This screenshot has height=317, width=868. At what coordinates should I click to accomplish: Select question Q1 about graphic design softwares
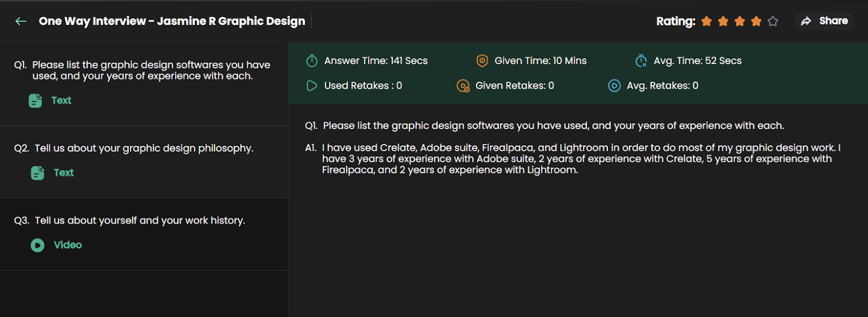[142, 70]
